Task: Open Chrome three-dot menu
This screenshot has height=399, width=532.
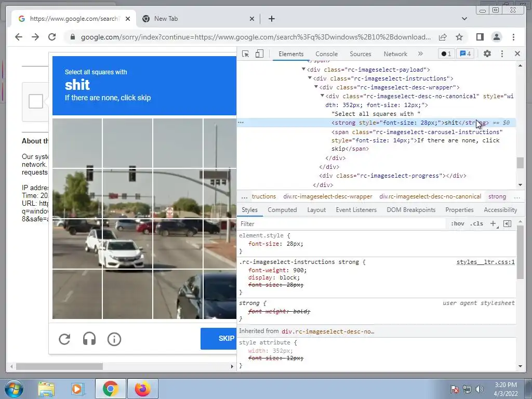Action: pos(513,37)
